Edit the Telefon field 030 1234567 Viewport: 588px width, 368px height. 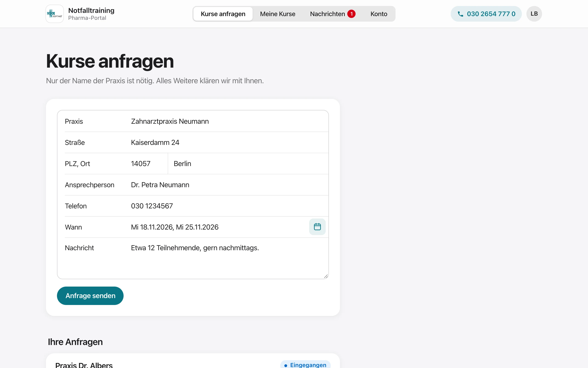(229, 206)
